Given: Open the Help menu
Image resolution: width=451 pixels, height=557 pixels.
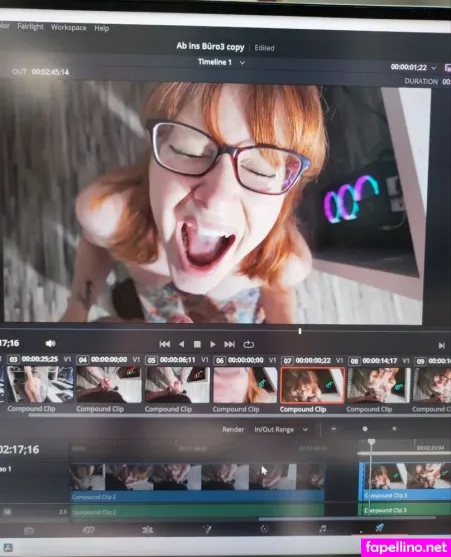Looking at the screenshot, I should click(x=102, y=28).
